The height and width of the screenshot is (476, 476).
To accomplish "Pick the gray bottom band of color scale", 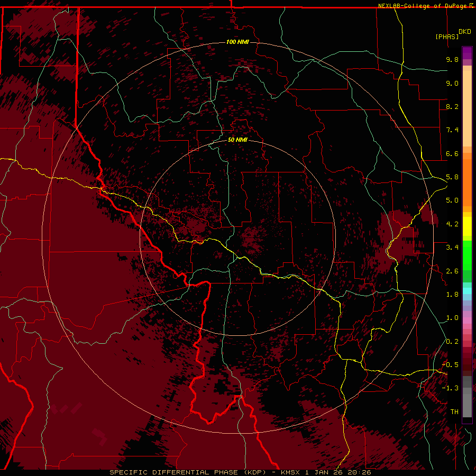I will [x=467, y=404].
